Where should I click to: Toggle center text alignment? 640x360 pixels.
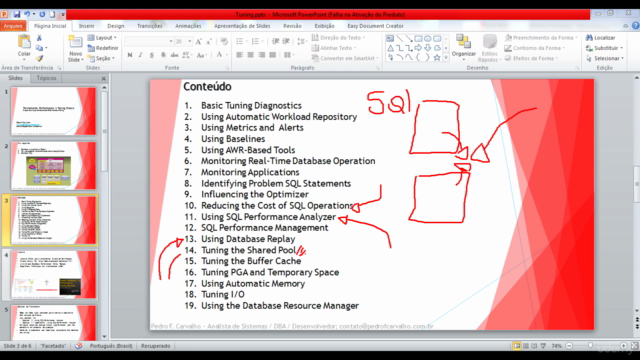point(251,55)
